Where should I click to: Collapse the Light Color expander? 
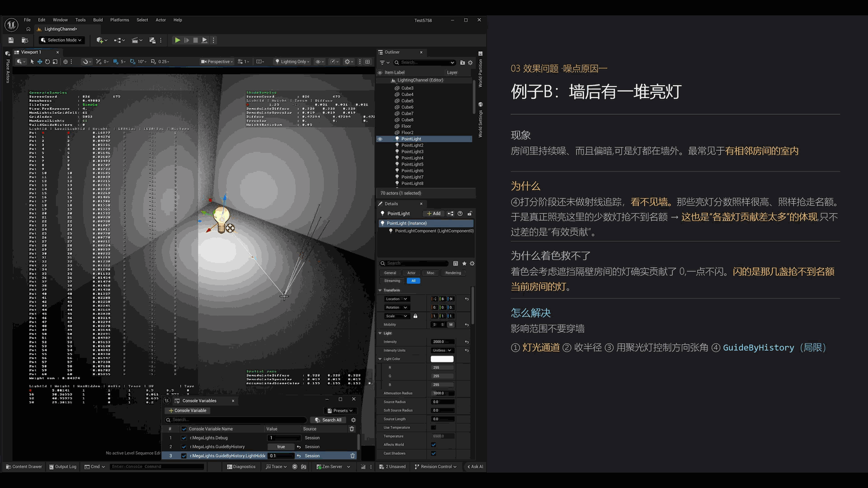pyautogui.click(x=380, y=359)
